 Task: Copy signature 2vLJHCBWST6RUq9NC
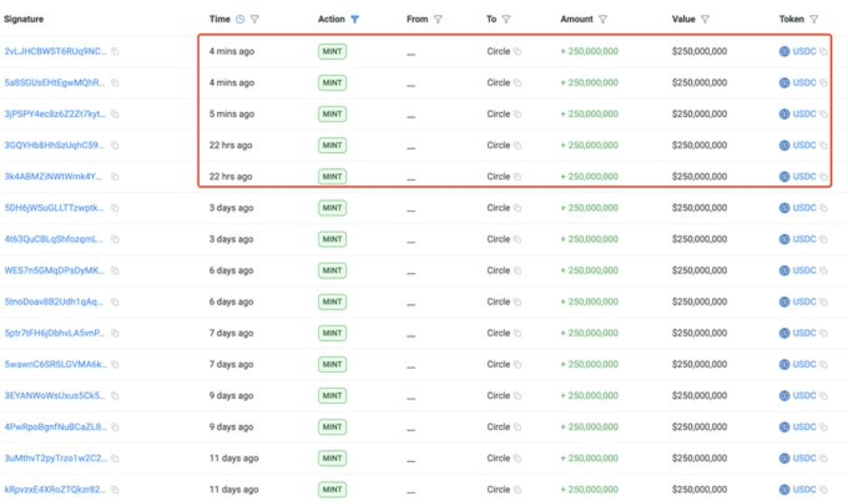pyautogui.click(x=115, y=51)
